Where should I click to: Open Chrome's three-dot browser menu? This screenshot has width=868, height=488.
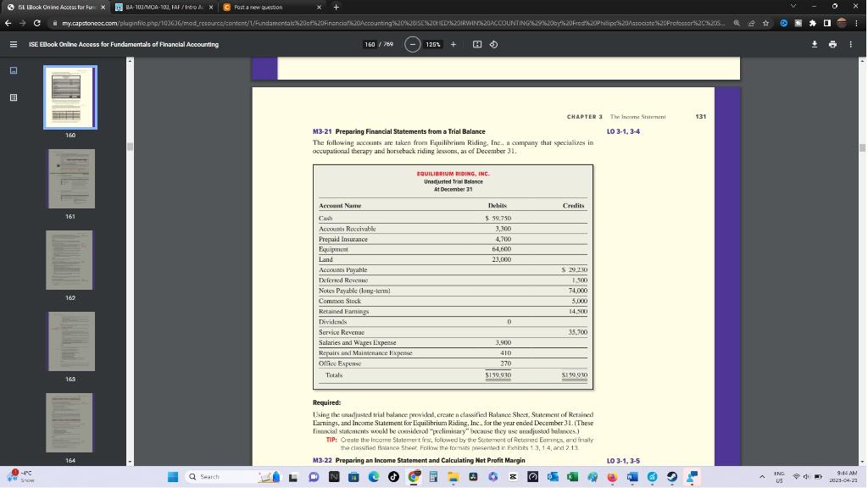point(857,25)
